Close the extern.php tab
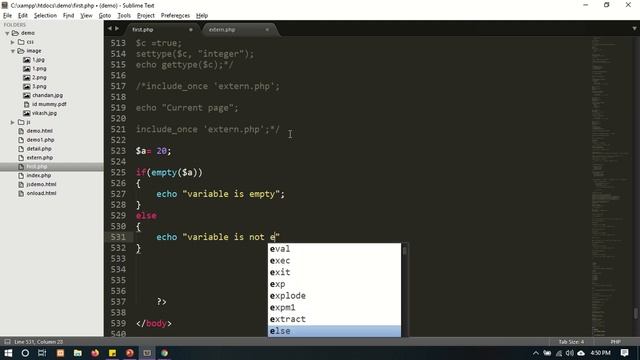Viewport: 640px width, 360px height. click(x=267, y=29)
